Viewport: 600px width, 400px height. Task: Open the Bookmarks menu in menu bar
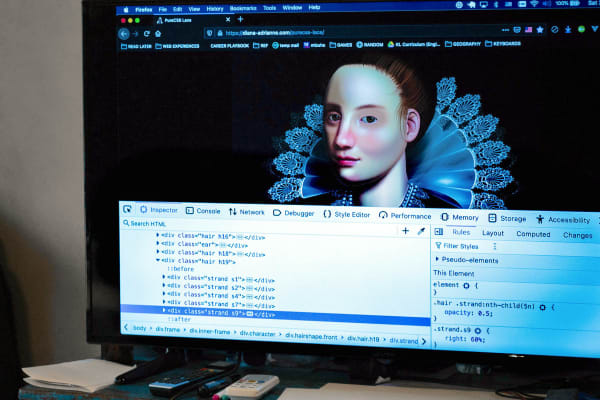coord(243,7)
